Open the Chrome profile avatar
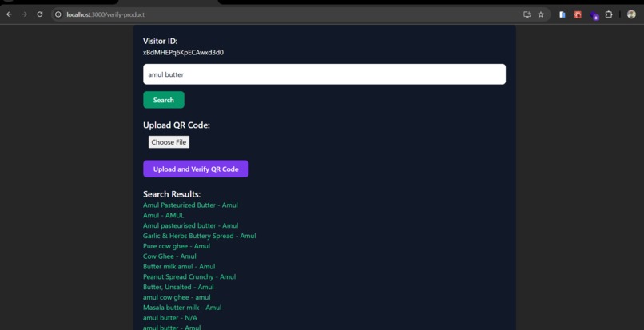 click(631, 14)
